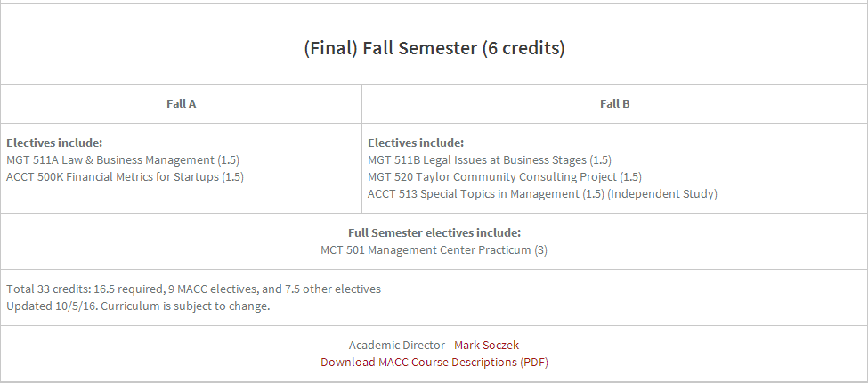868x383 pixels.
Task: Click Full Semester electives include label
Action: (x=434, y=233)
